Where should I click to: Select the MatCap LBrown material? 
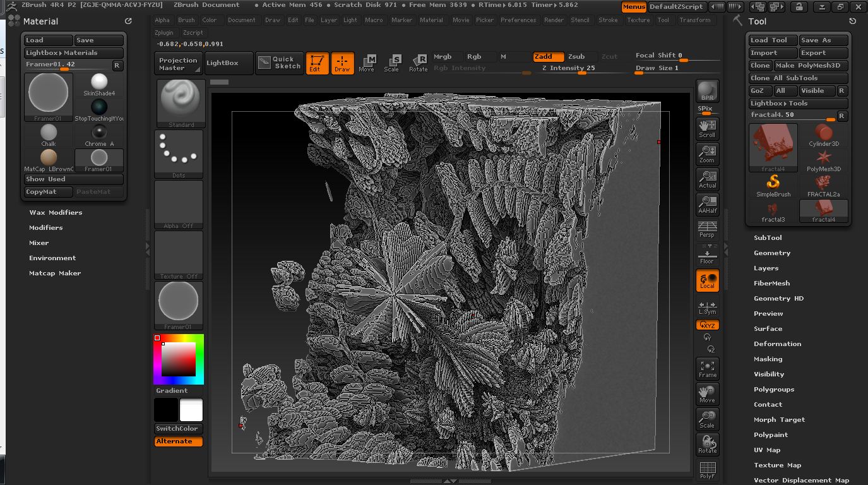49,160
